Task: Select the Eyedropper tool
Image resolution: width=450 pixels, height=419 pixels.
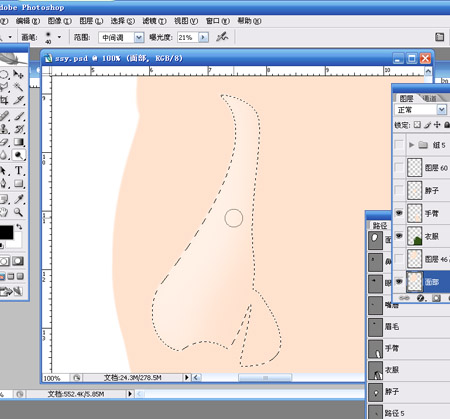Action: pyautogui.click(x=19, y=199)
